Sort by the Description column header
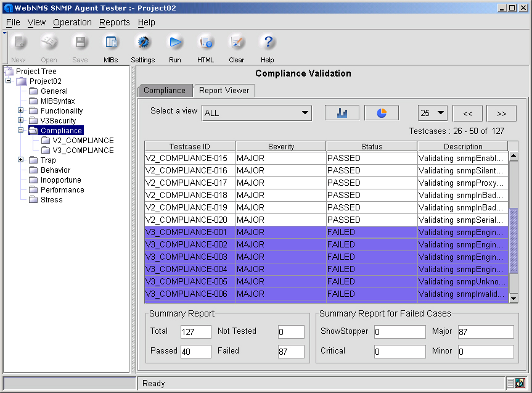This screenshot has width=532, height=393. pos(463,146)
